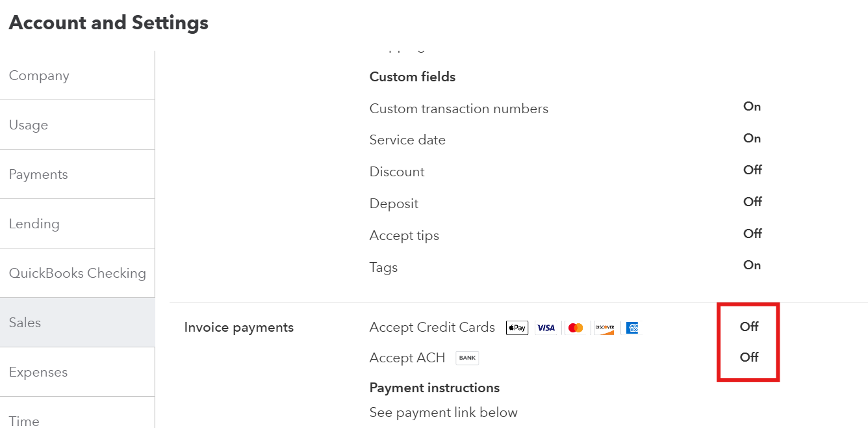
Task: Toggle the Discount setting on
Action: pos(752,170)
